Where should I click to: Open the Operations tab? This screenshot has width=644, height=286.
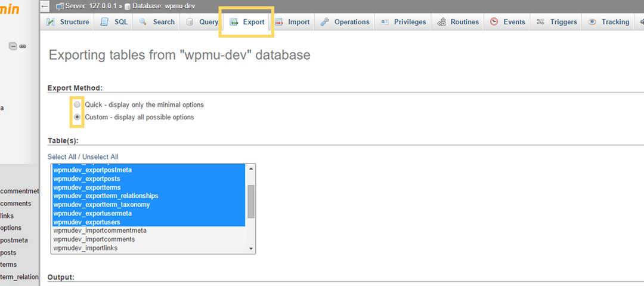coord(345,22)
